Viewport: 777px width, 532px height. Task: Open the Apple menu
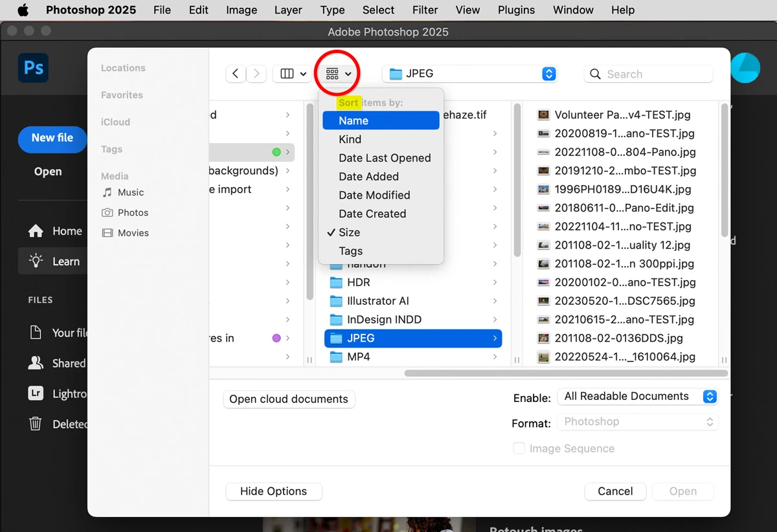[x=23, y=10]
